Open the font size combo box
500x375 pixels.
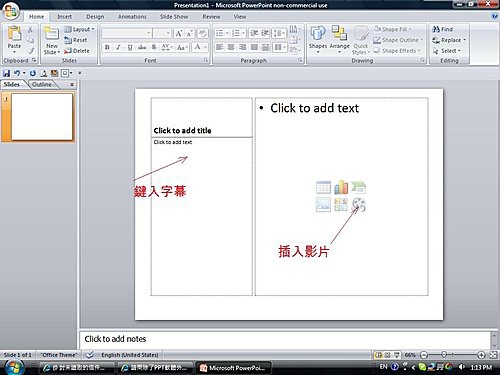[162, 33]
